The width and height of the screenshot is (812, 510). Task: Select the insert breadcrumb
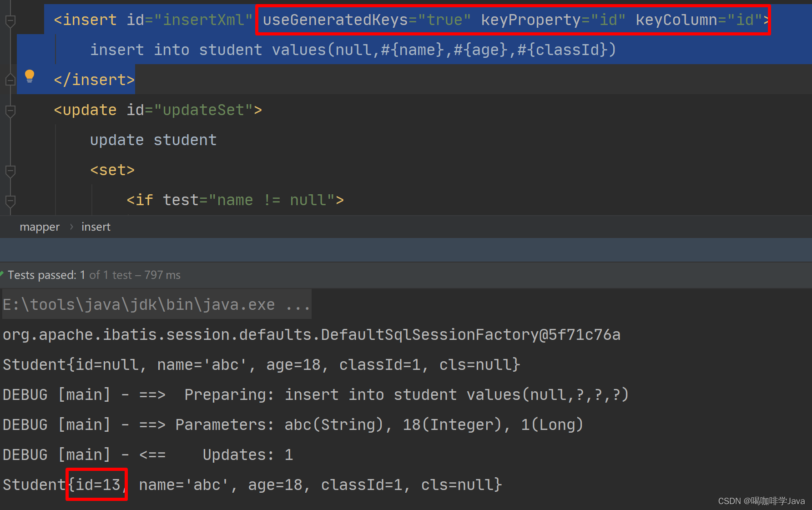click(96, 227)
